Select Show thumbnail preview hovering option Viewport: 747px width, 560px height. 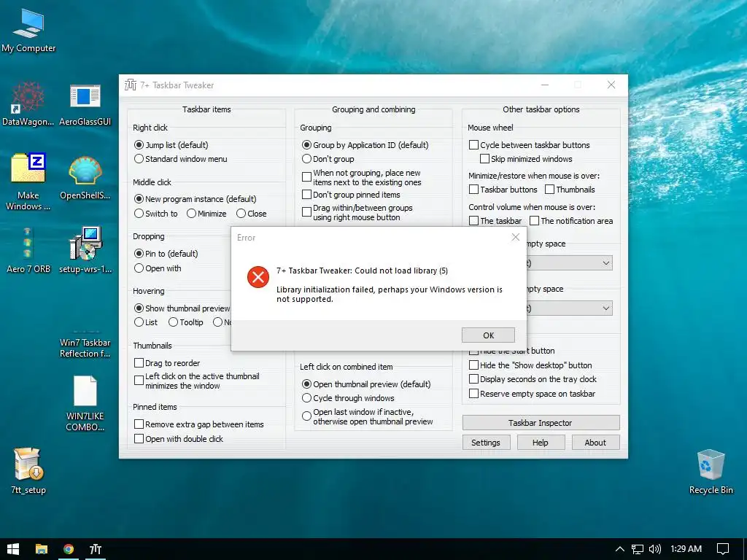click(182, 308)
